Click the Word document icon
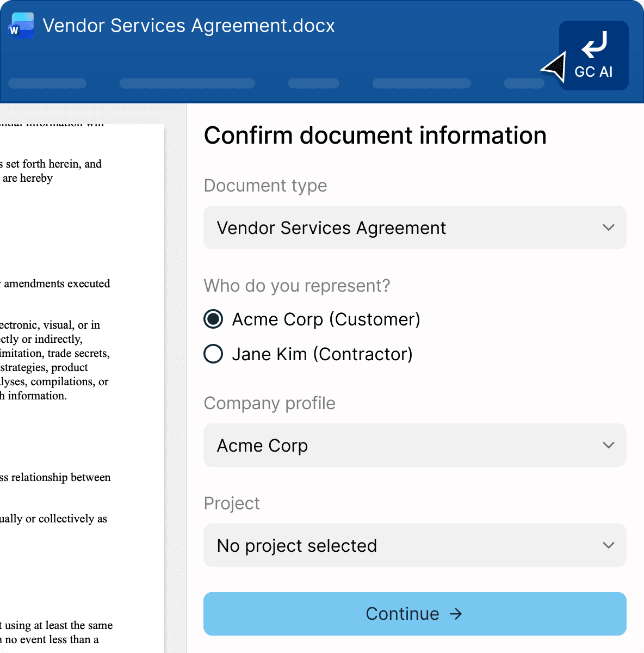The height and width of the screenshot is (653, 644). coord(22,26)
